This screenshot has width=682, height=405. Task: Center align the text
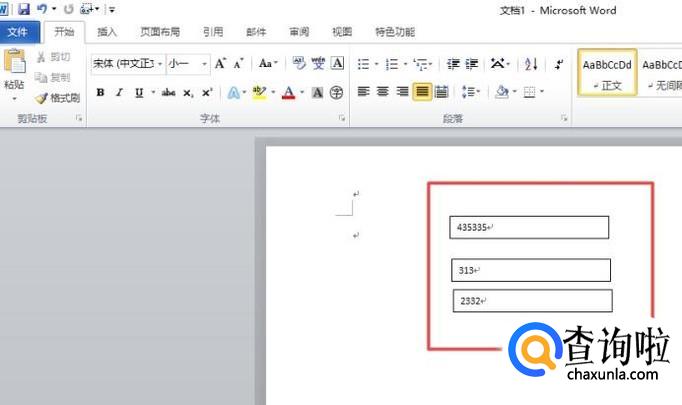[x=383, y=91]
